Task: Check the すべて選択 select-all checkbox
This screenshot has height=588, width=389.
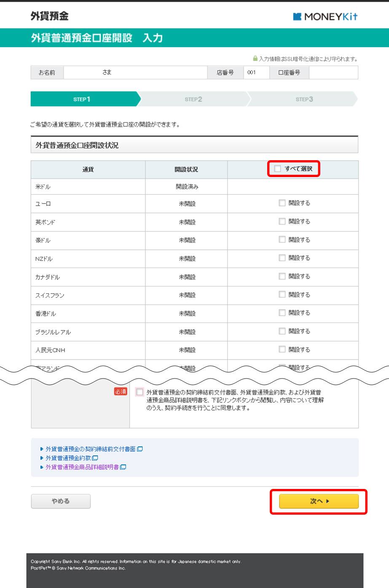Action: click(x=277, y=169)
